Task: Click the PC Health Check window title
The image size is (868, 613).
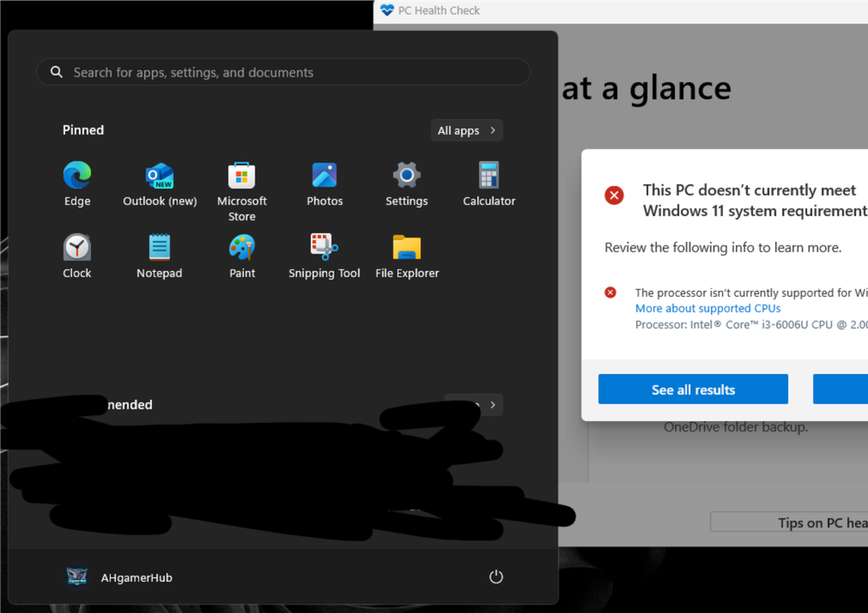Action: tap(439, 10)
